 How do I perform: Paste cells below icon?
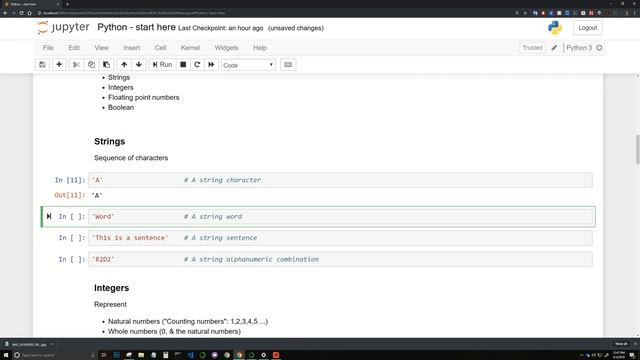coord(106,64)
